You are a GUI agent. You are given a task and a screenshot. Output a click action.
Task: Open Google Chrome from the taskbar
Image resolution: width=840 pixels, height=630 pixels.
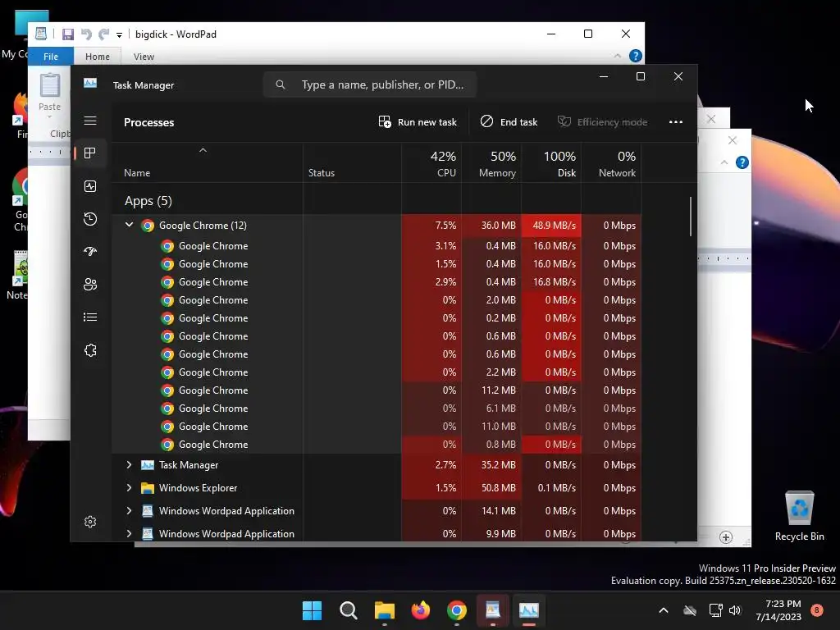click(456, 610)
